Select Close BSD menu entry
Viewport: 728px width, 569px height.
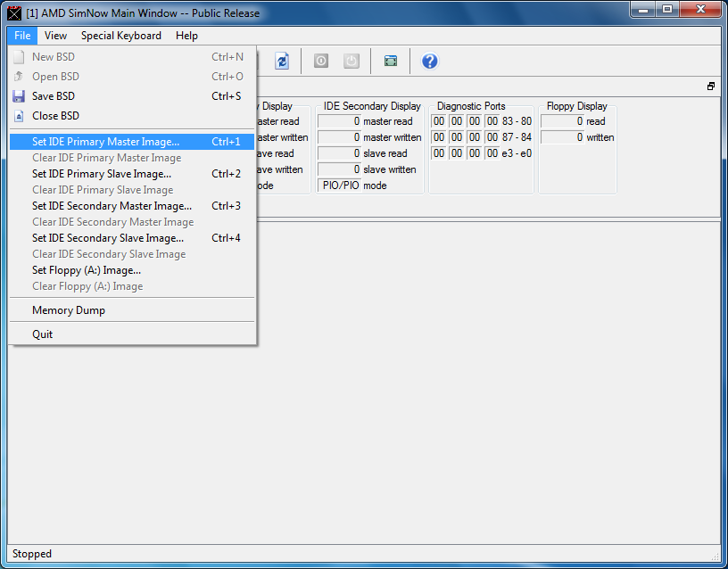click(132, 116)
